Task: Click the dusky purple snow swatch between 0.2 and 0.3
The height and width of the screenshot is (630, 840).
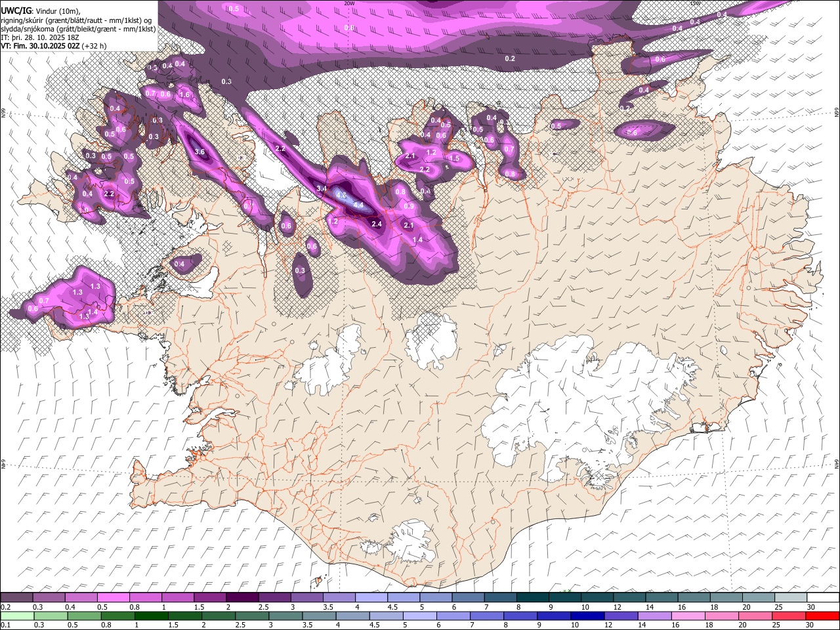Action: click(16, 597)
